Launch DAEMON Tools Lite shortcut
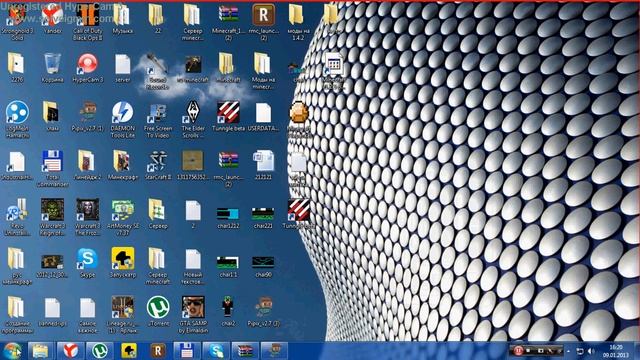This screenshot has width=640, height=360. click(x=122, y=120)
